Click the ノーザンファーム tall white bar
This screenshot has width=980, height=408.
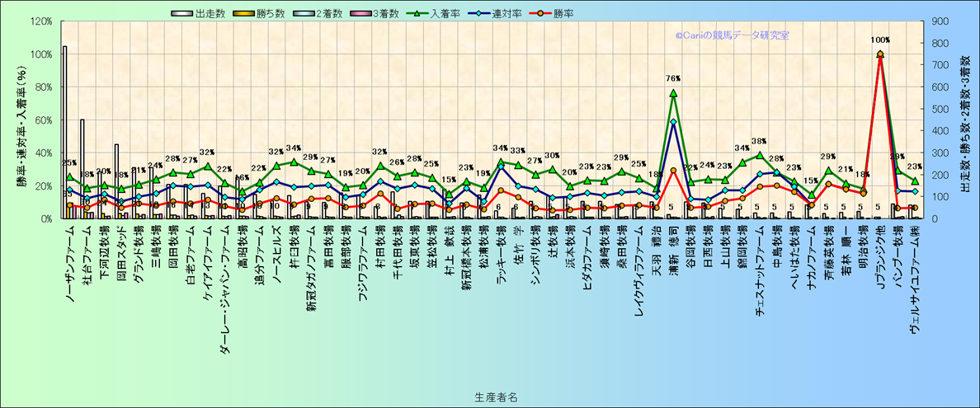pyautogui.click(x=65, y=132)
